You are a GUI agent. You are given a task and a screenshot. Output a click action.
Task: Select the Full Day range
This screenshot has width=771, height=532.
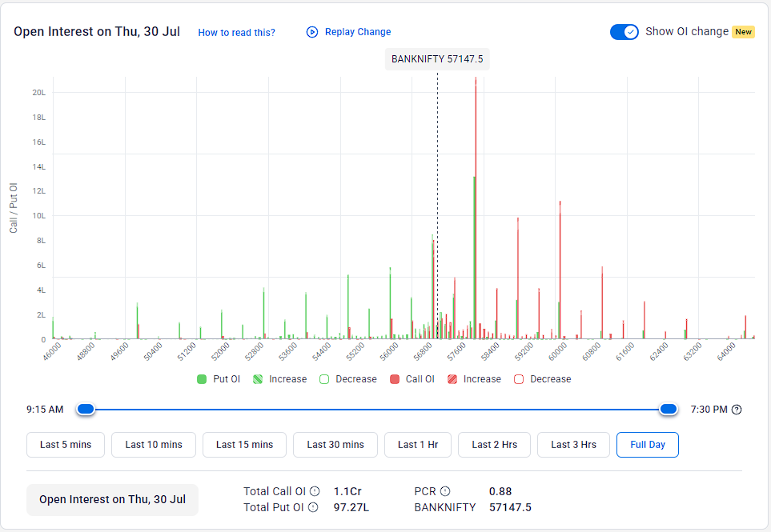click(x=648, y=445)
